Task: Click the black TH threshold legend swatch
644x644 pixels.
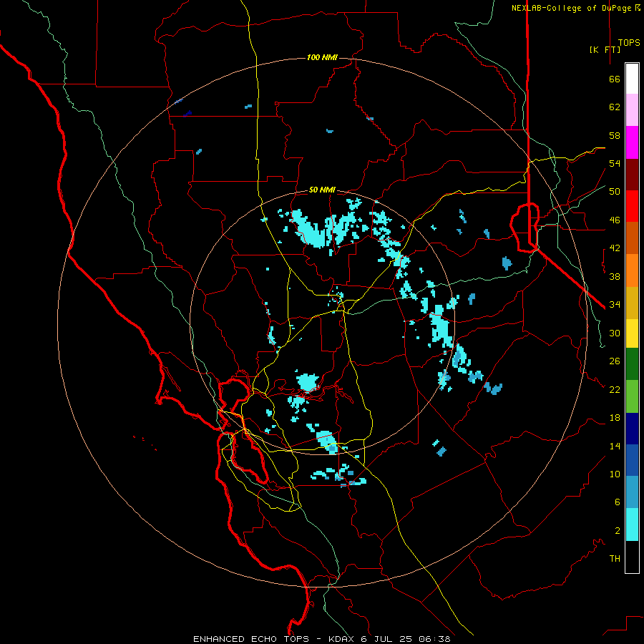Action: [x=632, y=557]
